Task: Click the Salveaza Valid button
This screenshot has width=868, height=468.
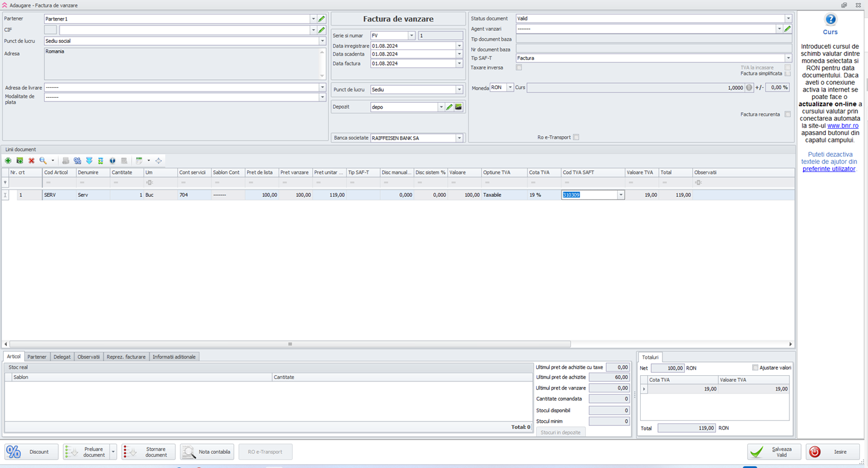Action: (774, 452)
